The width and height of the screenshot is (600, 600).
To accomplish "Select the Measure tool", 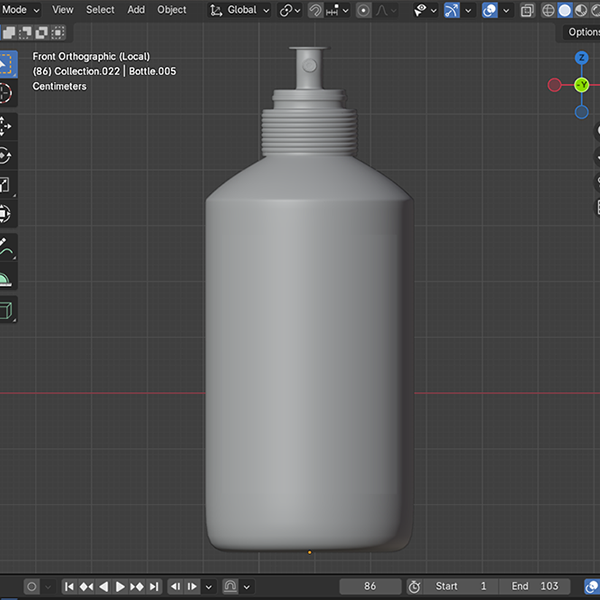I will click(5, 276).
